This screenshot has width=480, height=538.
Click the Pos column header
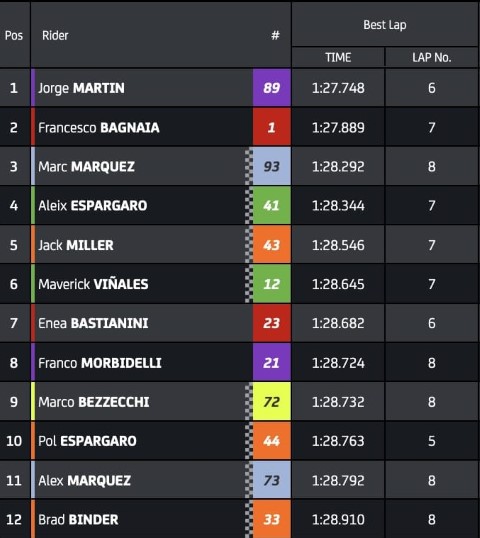coord(14,35)
